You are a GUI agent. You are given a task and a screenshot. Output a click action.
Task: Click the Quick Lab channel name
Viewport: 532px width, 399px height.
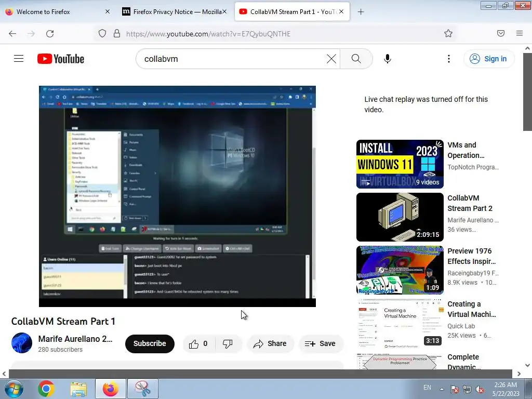tap(461, 326)
